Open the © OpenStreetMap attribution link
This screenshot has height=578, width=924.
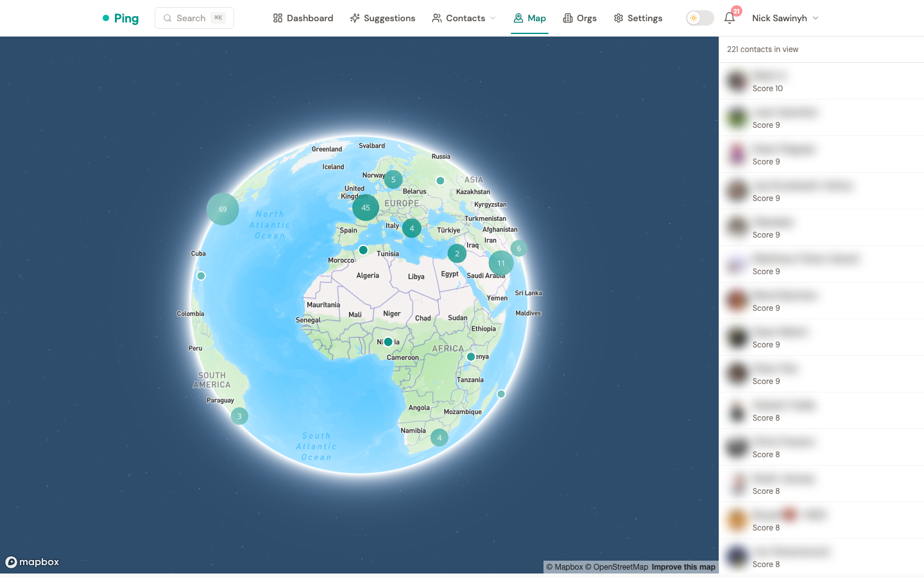tap(617, 567)
